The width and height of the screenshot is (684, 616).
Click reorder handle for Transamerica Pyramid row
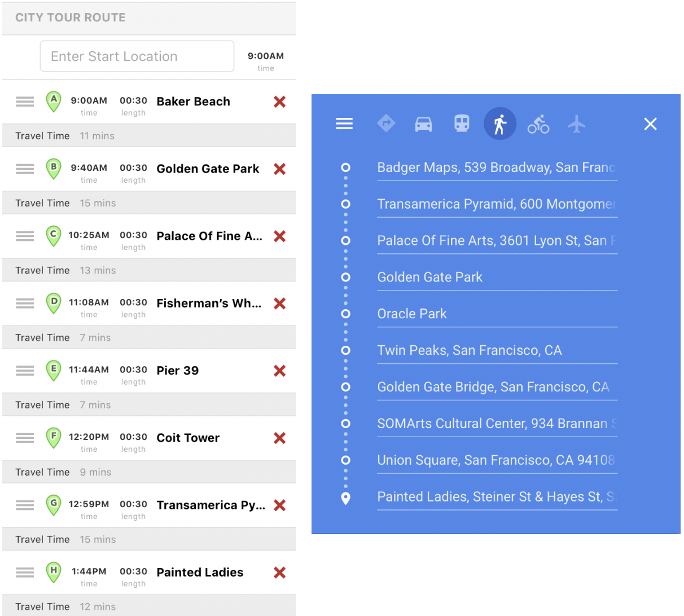click(x=25, y=505)
